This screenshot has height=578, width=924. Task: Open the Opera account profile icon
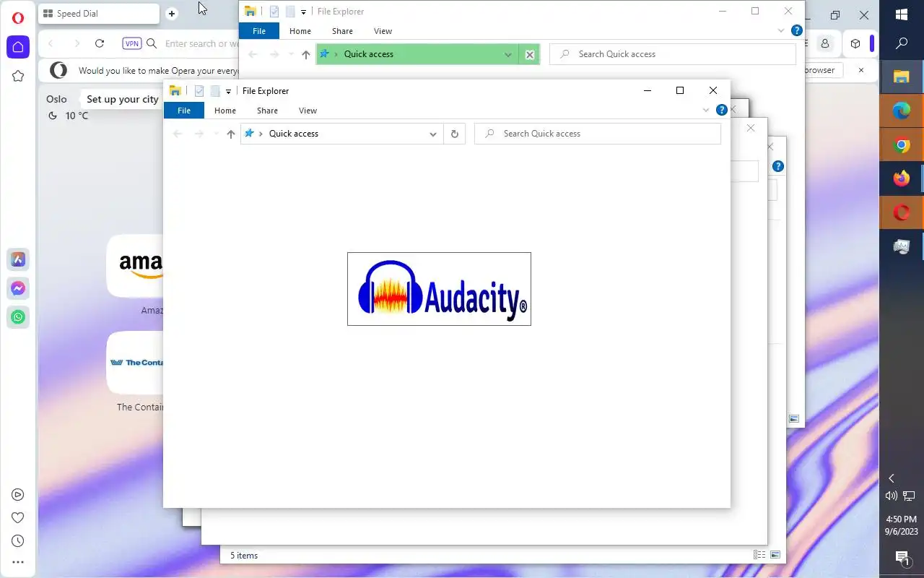tap(825, 43)
